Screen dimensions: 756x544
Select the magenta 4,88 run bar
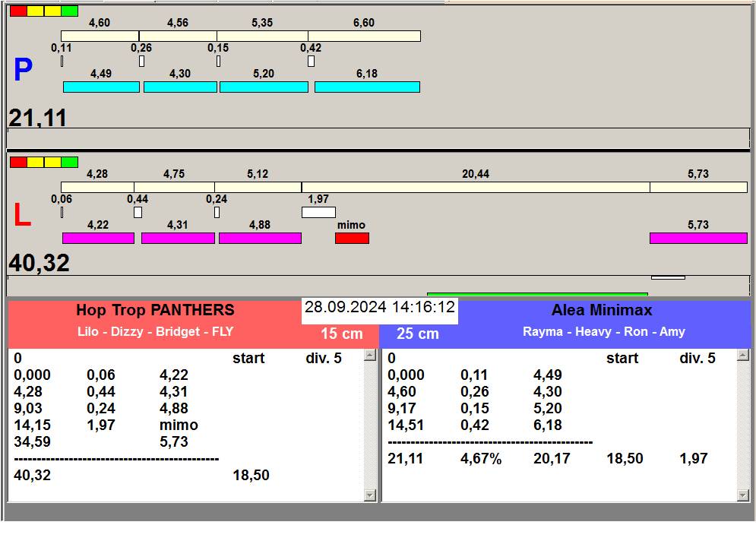point(260,239)
